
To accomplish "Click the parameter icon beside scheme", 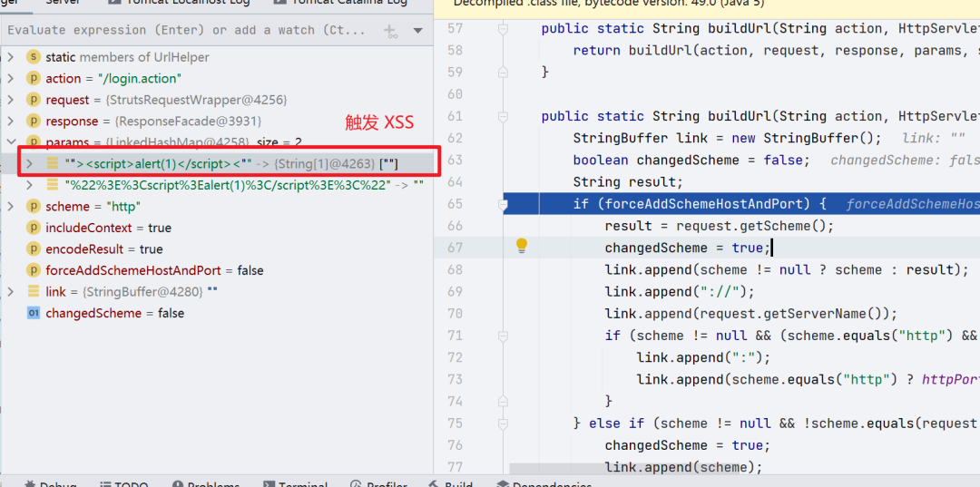I will pos(34,207).
